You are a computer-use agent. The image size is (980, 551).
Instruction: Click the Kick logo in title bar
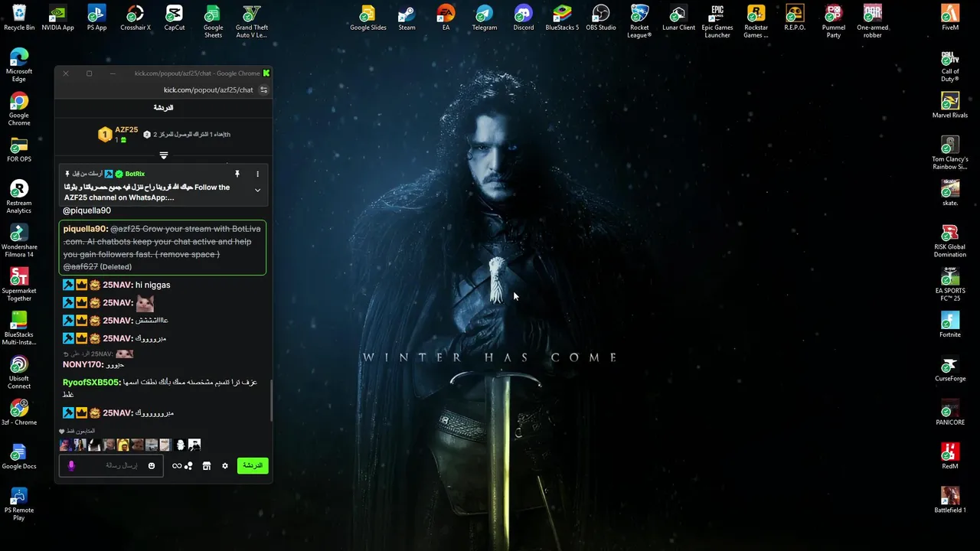(x=266, y=73)
